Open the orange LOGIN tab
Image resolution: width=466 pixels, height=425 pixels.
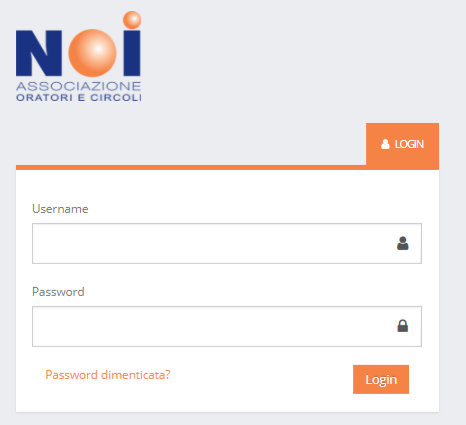402,144
